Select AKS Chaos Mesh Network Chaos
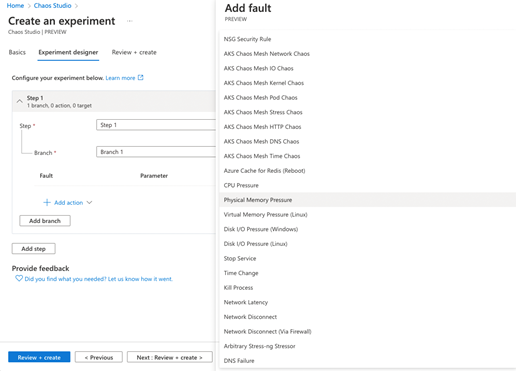The height and width of the screenshot is (371, 516). coord(368,54)
